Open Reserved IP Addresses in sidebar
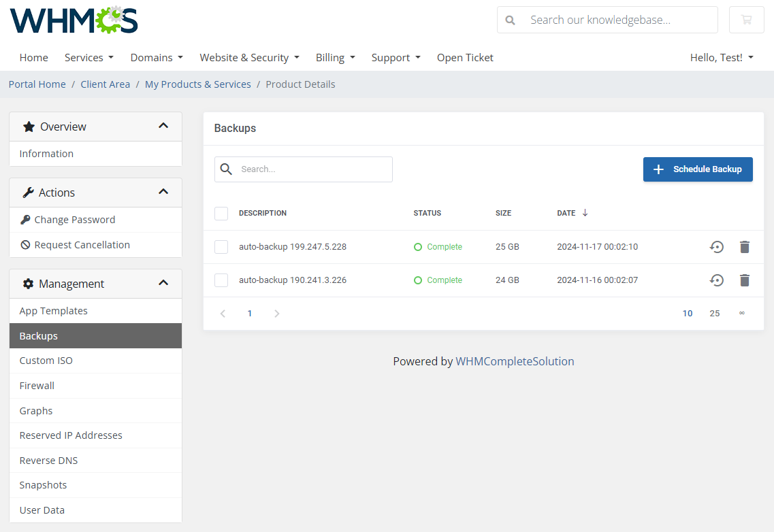The width and height of the screenshot is (774, 532). (x=96, y=435)
